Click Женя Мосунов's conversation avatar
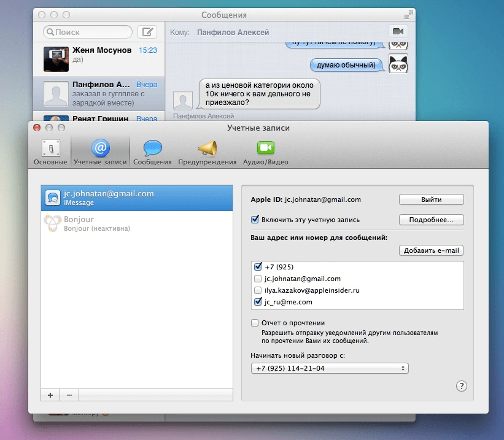Viewport: 504px width, 440px height. [x=56, y=59]
